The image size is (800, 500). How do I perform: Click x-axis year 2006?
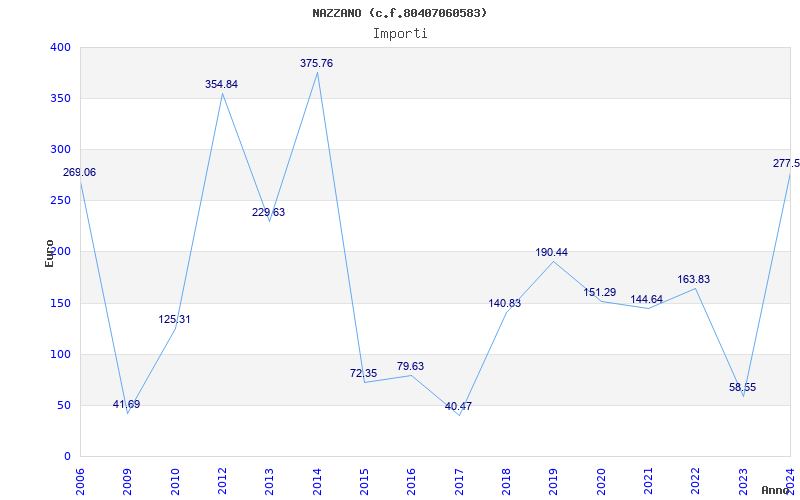[80, 482]
